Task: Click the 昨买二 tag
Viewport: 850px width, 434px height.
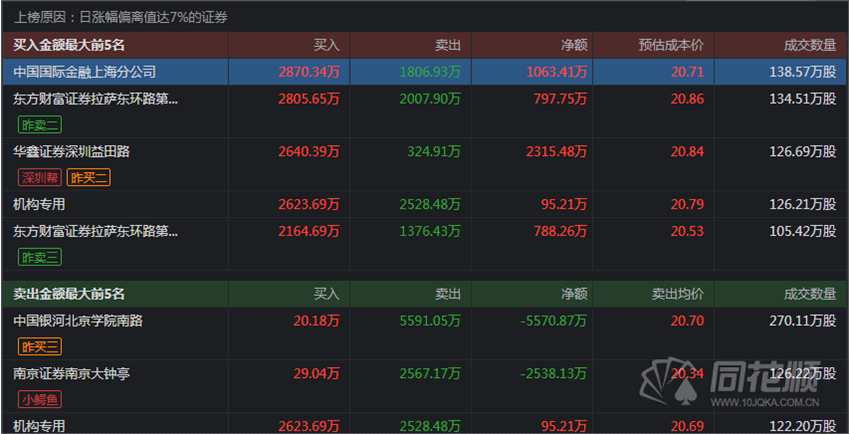Action: 89,177
